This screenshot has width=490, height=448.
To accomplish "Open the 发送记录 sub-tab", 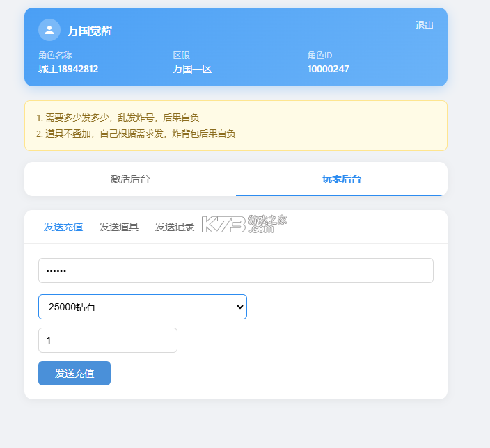I will click(x=175, y=227).
